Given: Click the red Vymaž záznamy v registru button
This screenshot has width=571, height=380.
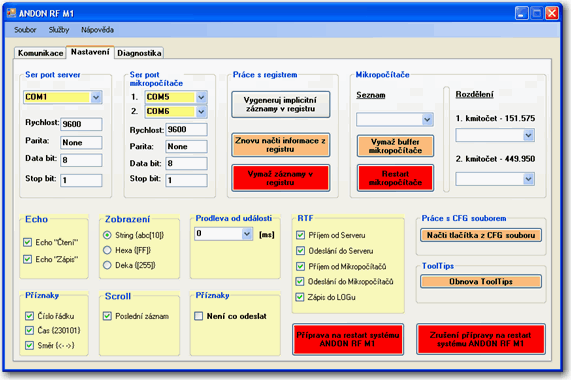Looking at the screenshot, I should tap(280, 178).
